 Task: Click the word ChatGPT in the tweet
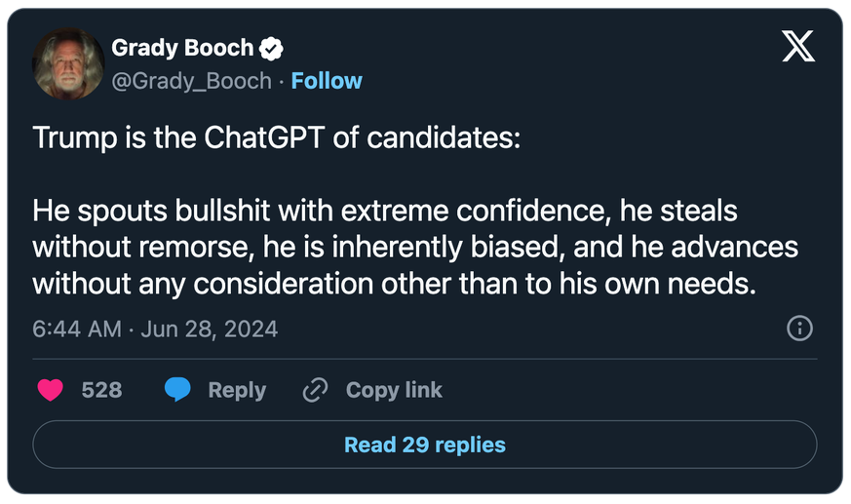pos(264,137)
